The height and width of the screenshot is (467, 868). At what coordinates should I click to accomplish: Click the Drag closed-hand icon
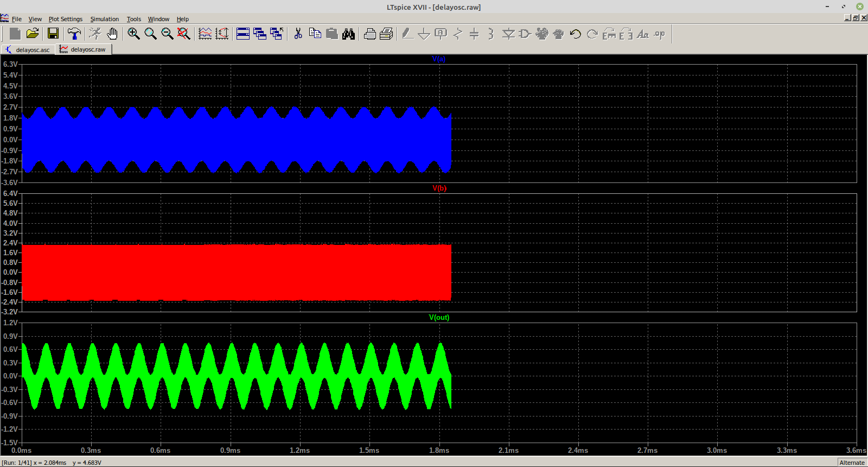tap(559, 34)
